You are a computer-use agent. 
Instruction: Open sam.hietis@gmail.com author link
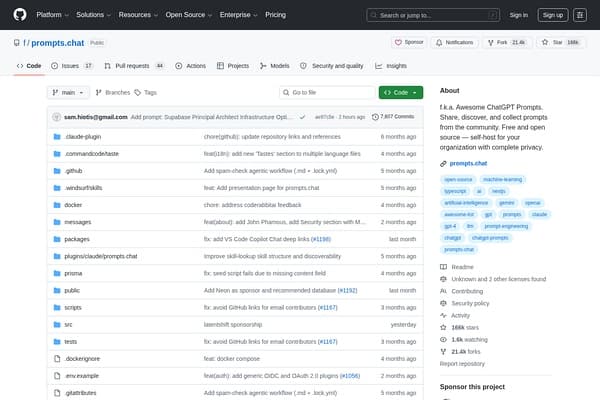[x=96, y=117]
